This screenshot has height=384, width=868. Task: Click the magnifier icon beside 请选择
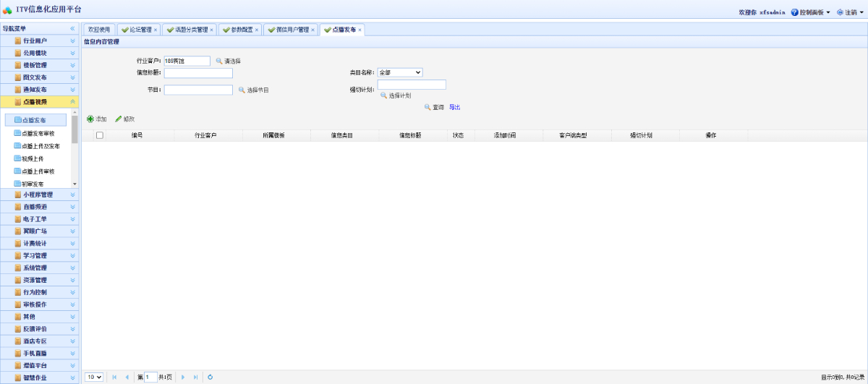point(219,61)
